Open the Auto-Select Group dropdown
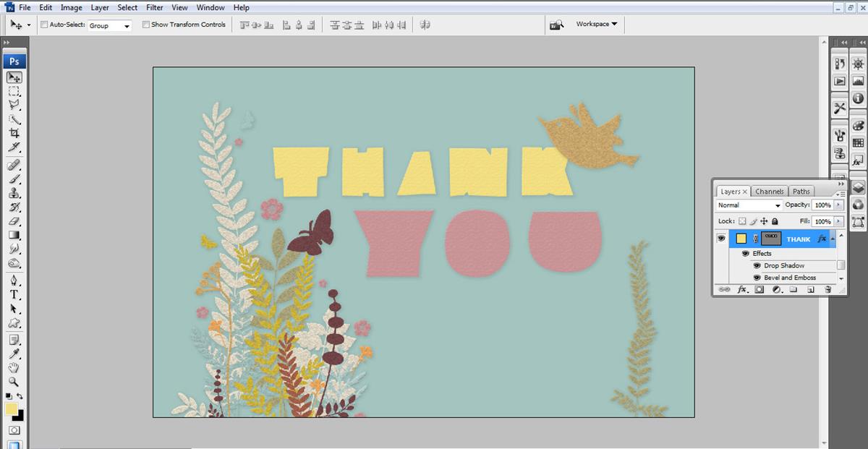868x449 pixels. click(x=110, y=25)
